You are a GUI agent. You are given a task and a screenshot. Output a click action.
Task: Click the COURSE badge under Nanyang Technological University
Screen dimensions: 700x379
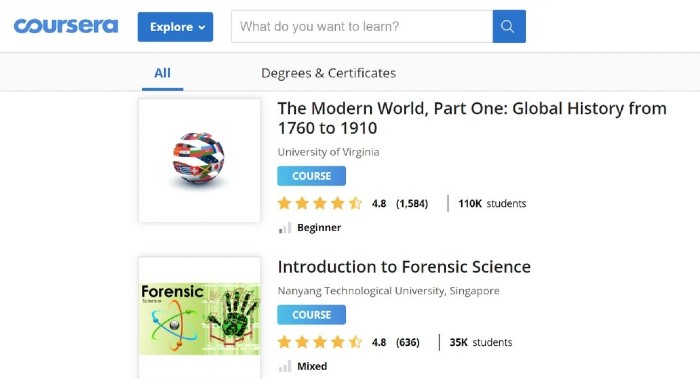[x=311, y=315]
